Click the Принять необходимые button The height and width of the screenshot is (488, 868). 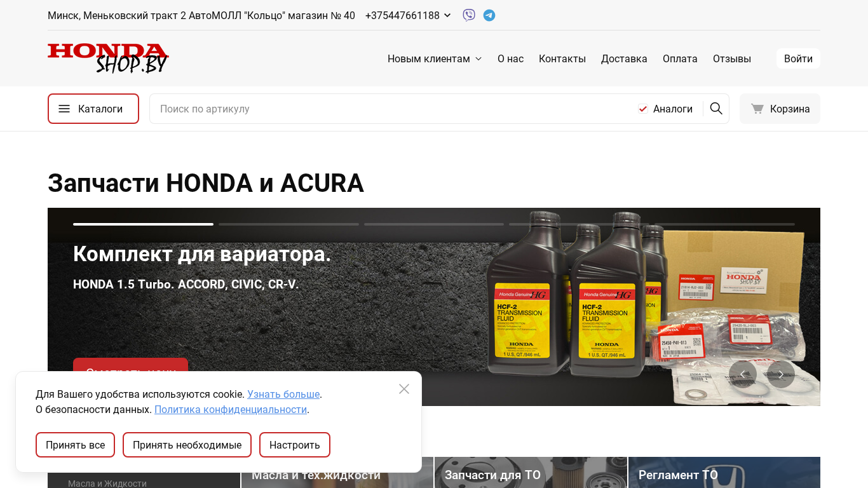coord(187,445)
